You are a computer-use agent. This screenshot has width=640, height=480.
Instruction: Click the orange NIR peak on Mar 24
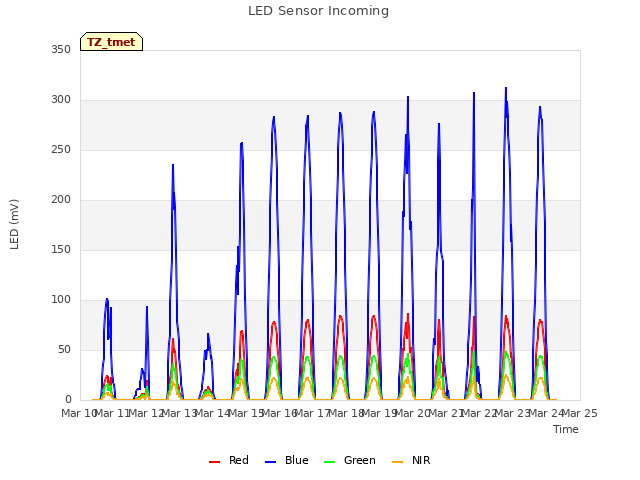click(x=540, y=378)
